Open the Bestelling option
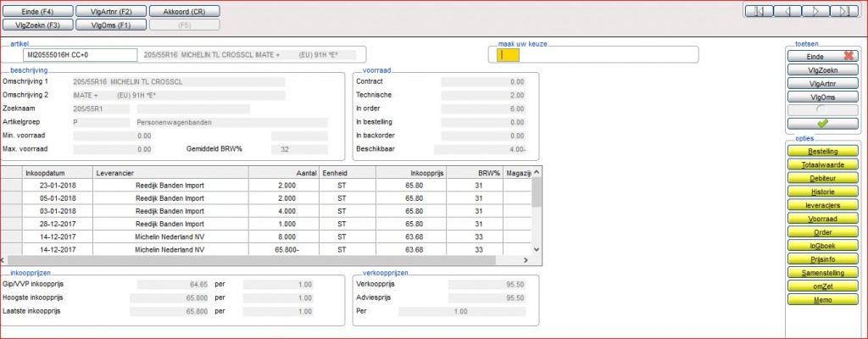Image resolution: width=868 pixels, height=339 pixels. click(821, 150)
